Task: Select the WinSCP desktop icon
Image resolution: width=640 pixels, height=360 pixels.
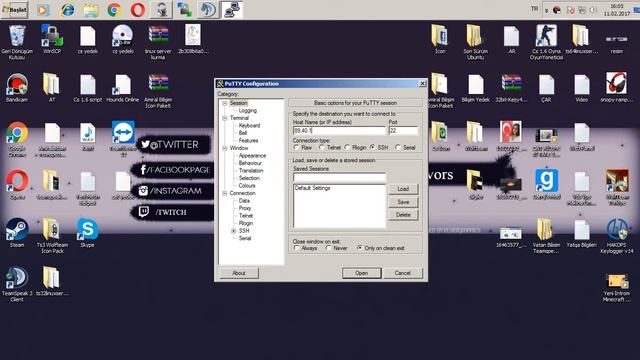Action: [x=52, y=39]
